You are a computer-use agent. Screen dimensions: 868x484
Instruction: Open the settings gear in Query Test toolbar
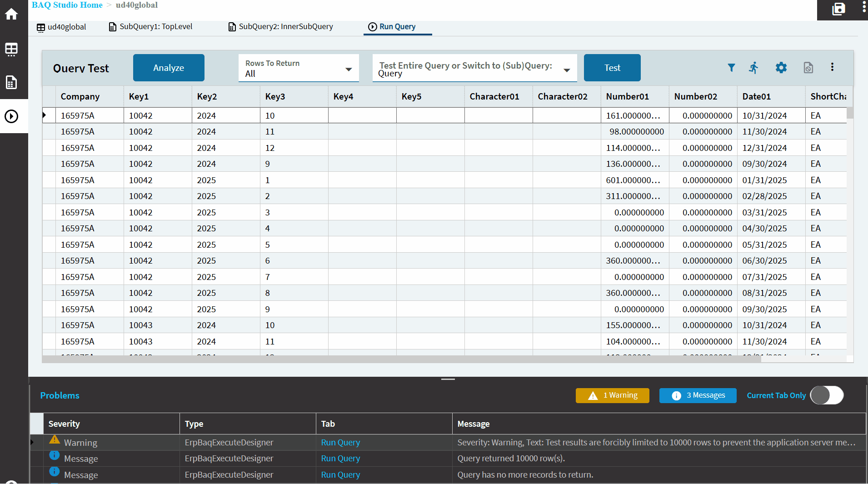click(x=781, y=68)
